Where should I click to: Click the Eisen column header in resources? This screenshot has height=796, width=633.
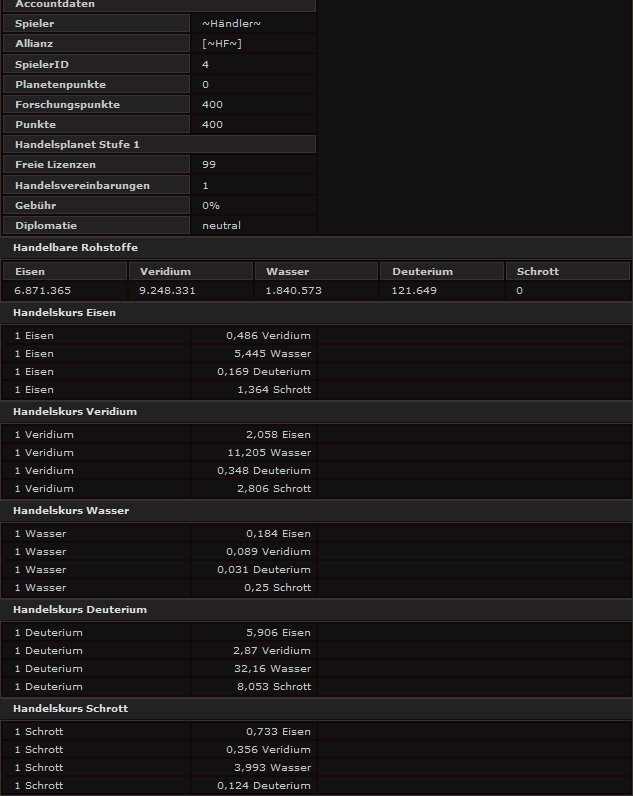(30, 271)
